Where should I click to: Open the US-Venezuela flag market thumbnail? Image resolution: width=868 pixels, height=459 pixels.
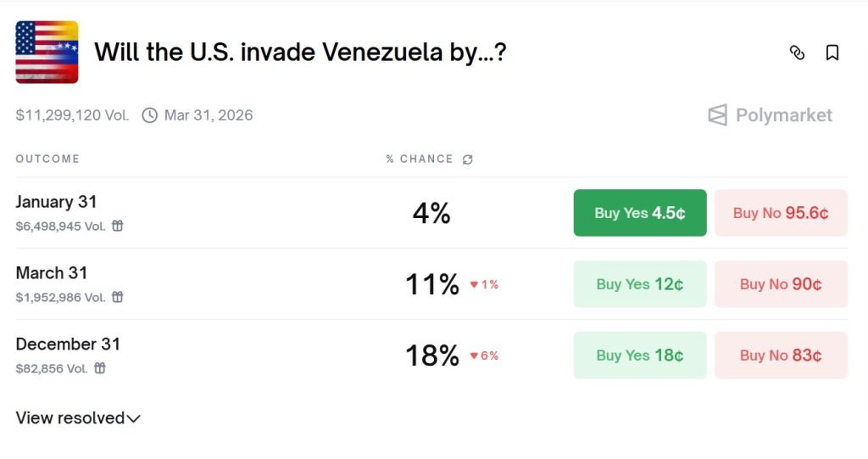tap(47, 52)
